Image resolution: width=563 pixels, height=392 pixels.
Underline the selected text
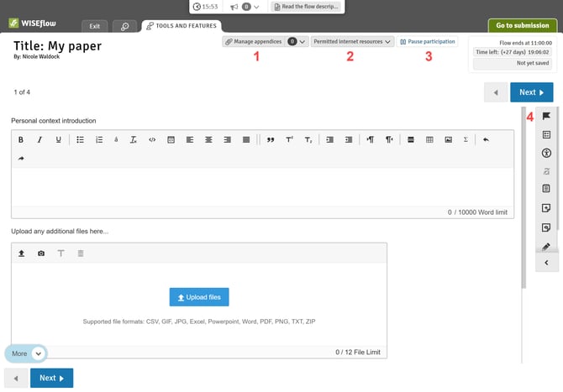pyautogui.click(x=58, y=140)
